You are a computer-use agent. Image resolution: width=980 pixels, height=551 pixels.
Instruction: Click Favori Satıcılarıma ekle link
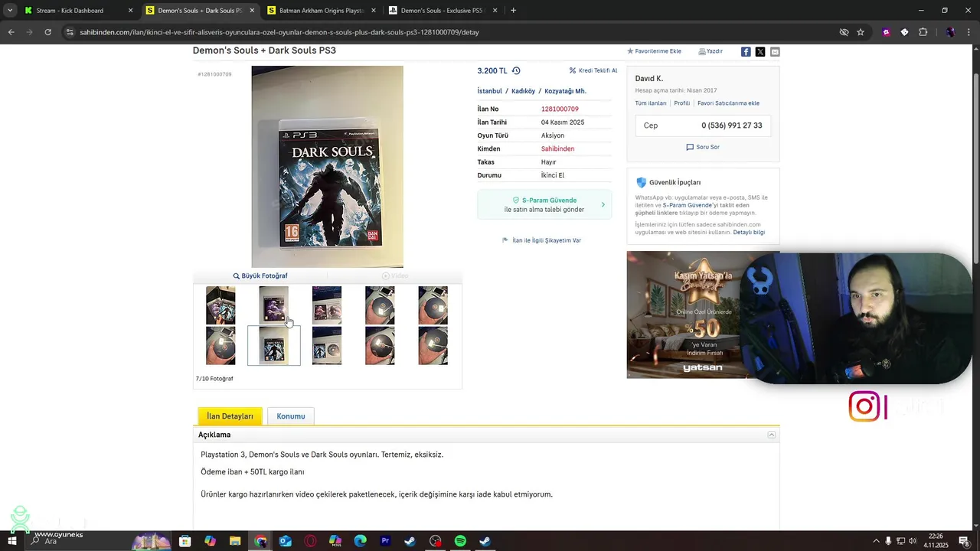(728, 103)
